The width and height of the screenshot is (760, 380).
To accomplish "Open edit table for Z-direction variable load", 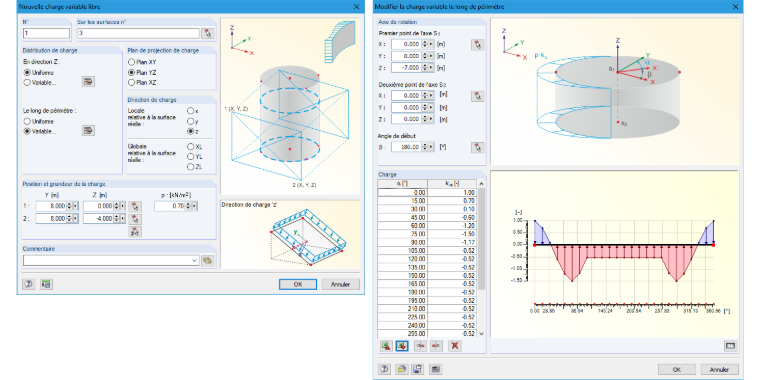I will [88, 82].
